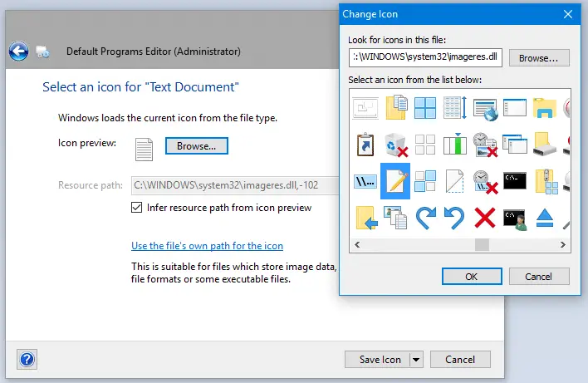Select the folder with blue left arrow icon

point(366,218)
